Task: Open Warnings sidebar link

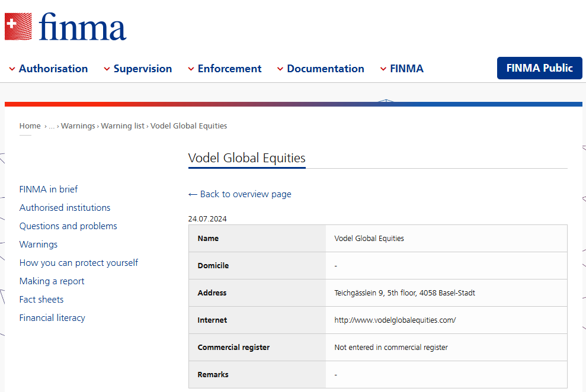Action: click(39, 244)
